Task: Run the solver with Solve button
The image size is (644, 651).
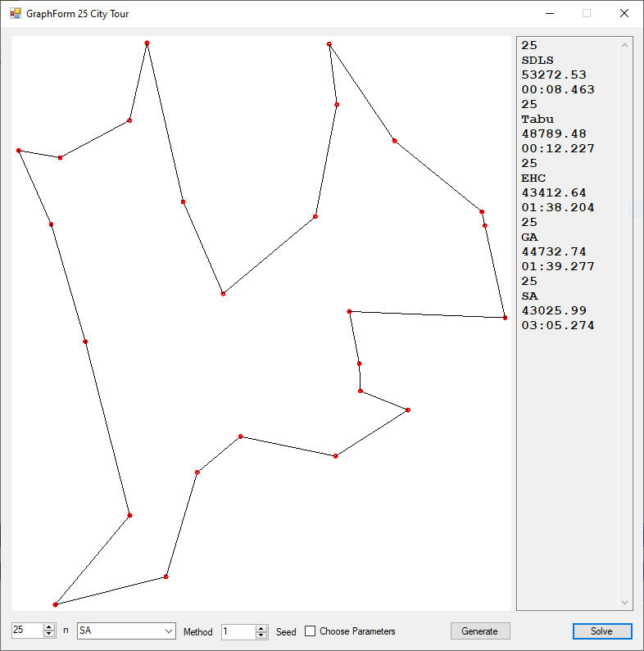Action: (x=601, y=631)
